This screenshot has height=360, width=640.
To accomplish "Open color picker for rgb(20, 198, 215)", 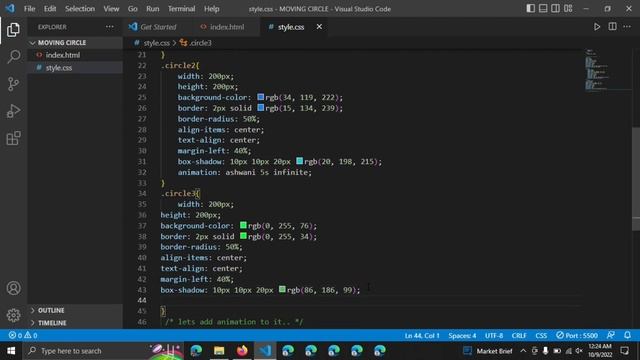I will tap(299, 161).
